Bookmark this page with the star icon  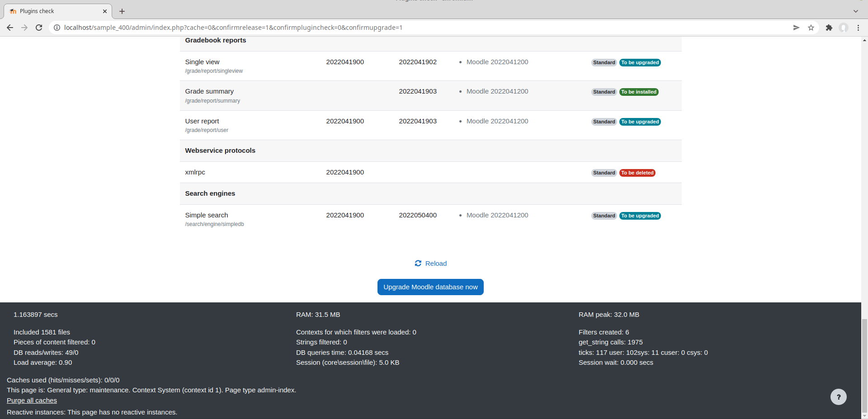[x=811, y=28]
